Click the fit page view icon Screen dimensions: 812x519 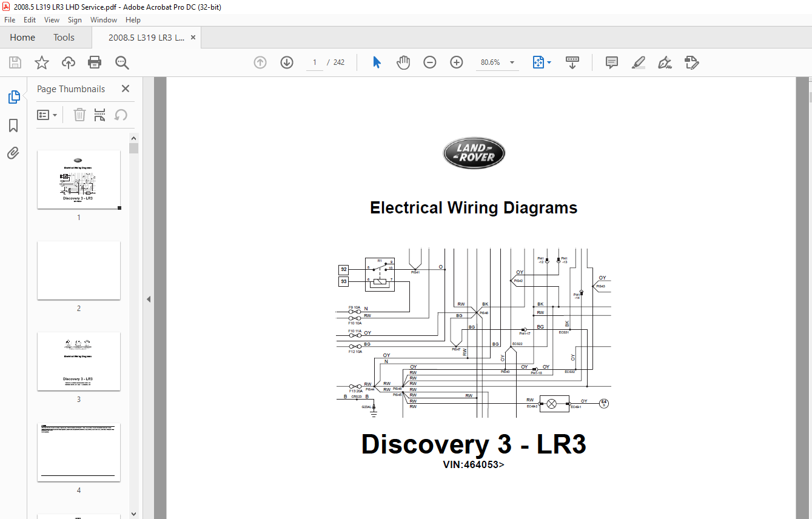click(539, 62)
